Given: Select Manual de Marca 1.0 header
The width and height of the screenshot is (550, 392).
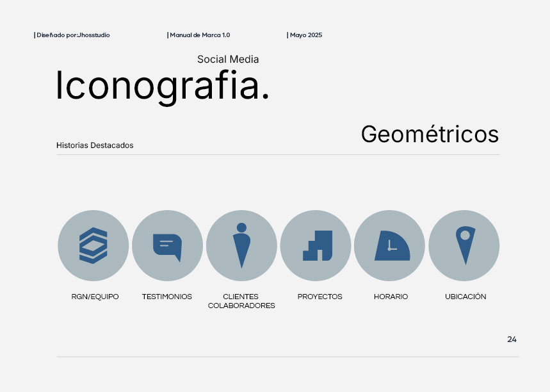Looking at the screenshot, I should pyautogui.click(x=198, y=35).
